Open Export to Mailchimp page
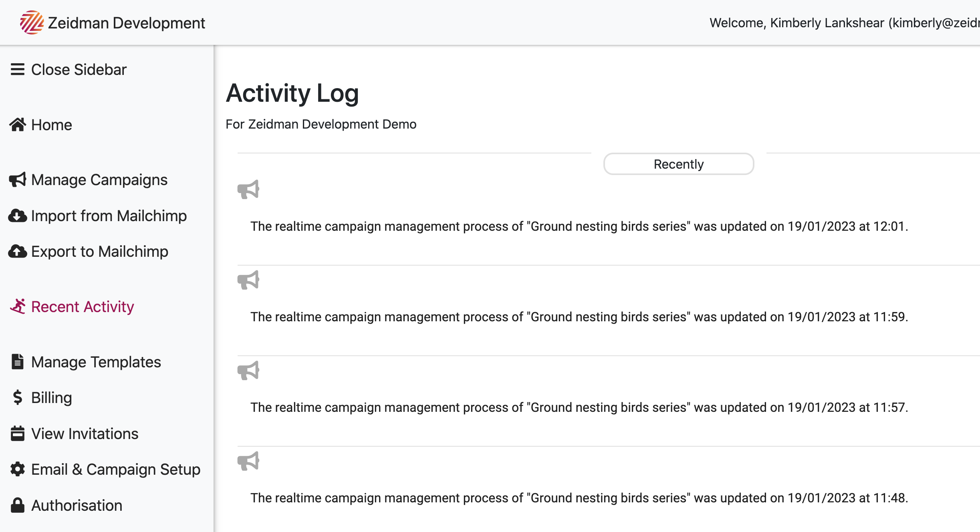The width and height of the screenshot is (980, 532). click(89, 251)
